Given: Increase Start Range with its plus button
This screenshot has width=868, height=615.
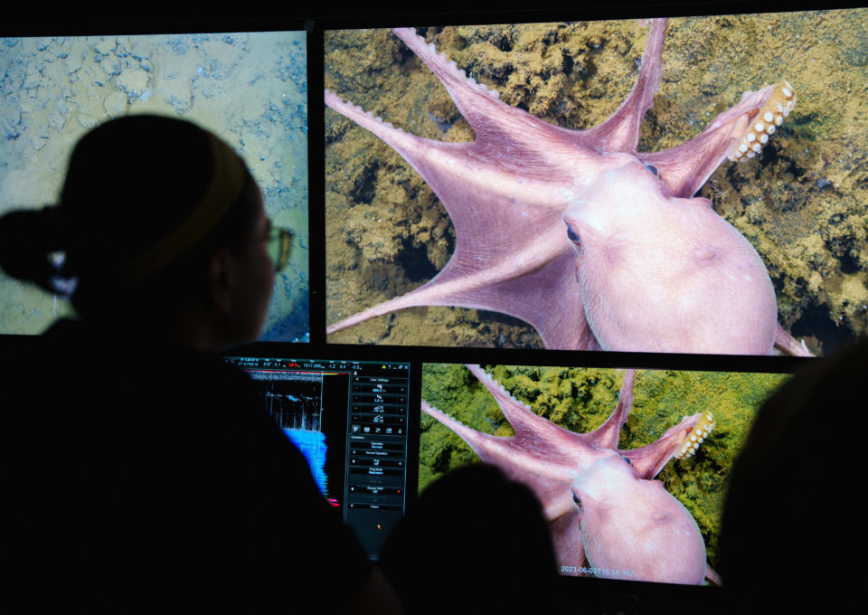Looking at the screenshot, I should 401,399.
